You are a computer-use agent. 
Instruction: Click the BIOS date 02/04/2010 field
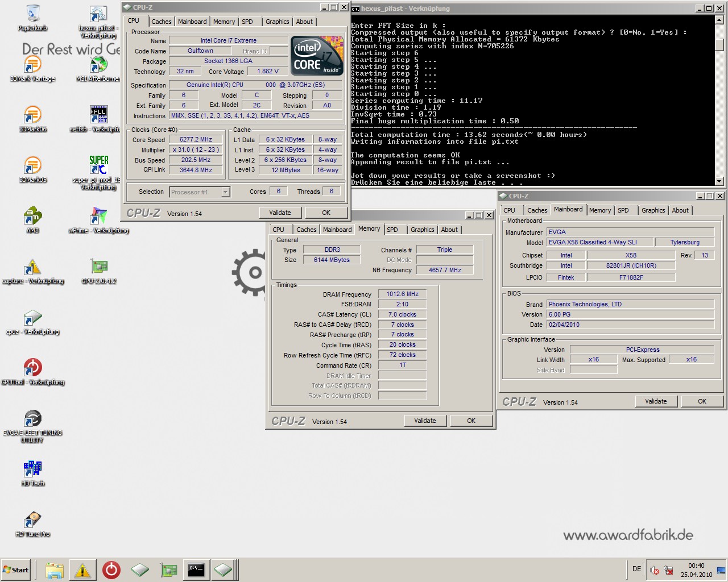point(630,325)
